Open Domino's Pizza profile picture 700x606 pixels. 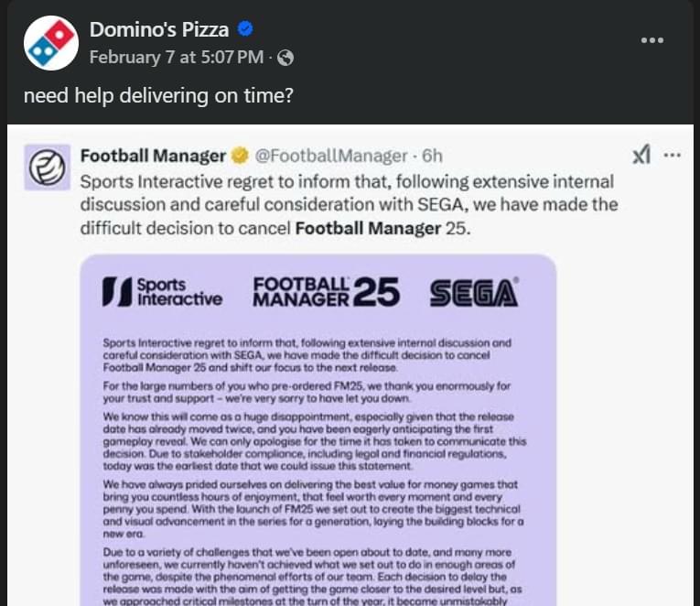pos(51,43)
